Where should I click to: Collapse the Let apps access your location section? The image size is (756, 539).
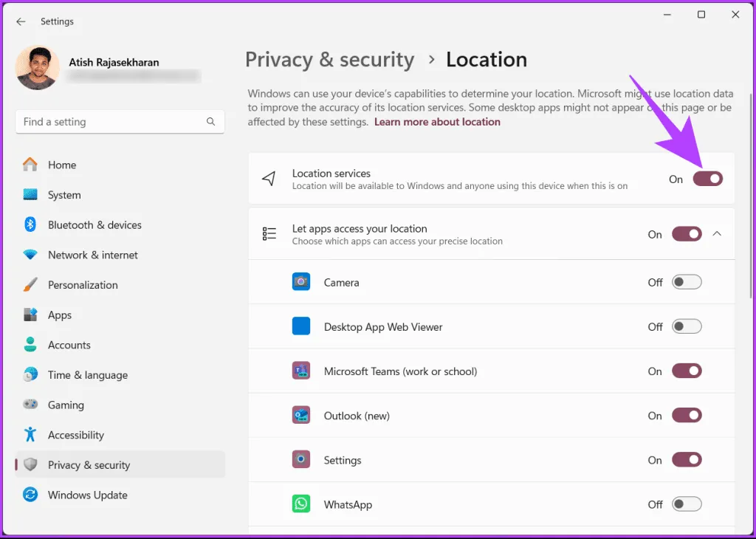(717, 234)
